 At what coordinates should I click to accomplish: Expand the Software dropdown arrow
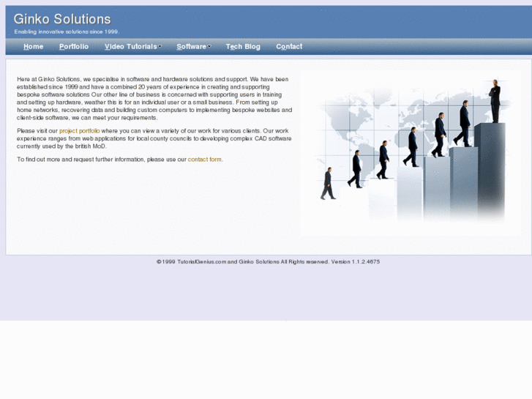(x=209, y=46)
